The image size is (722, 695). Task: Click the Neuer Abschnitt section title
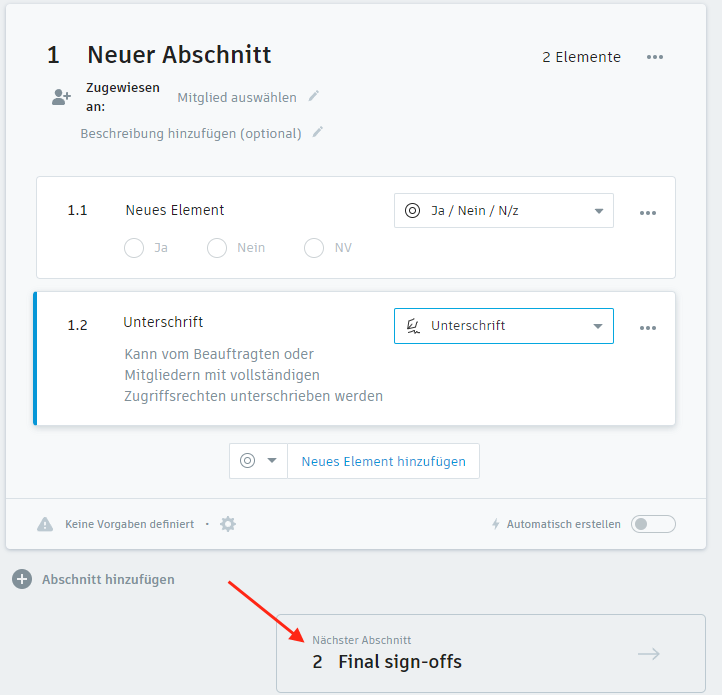point(179,55)
